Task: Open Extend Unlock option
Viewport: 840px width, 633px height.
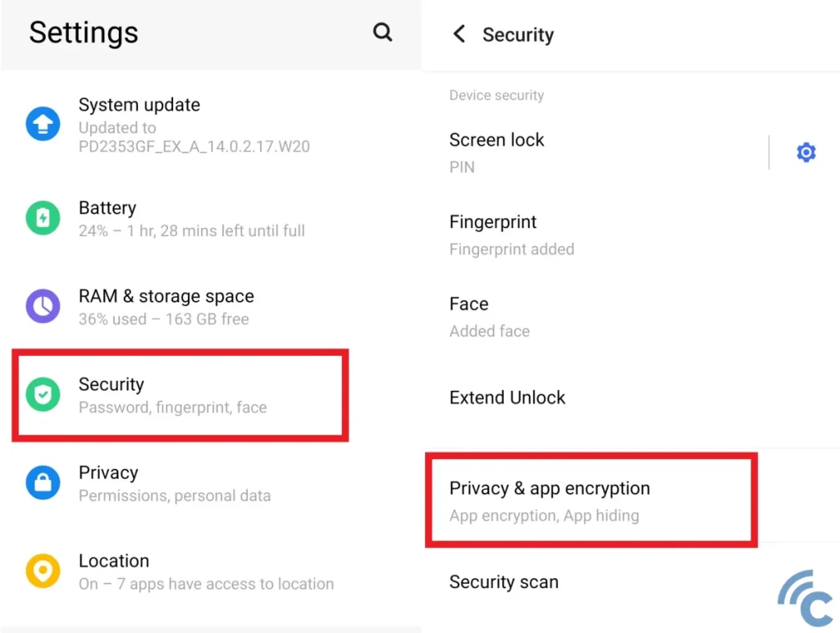Action: coord(508,398)
